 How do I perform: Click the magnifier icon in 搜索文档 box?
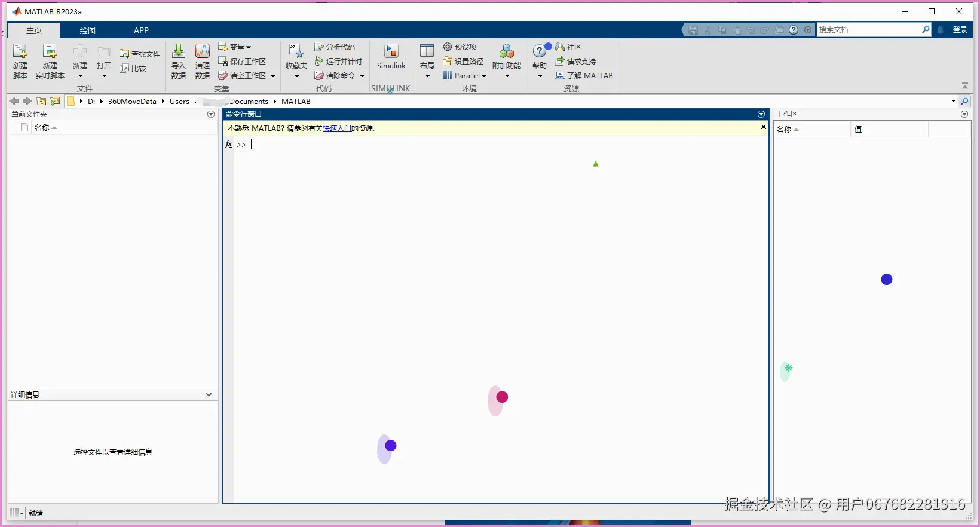(926, 29)
